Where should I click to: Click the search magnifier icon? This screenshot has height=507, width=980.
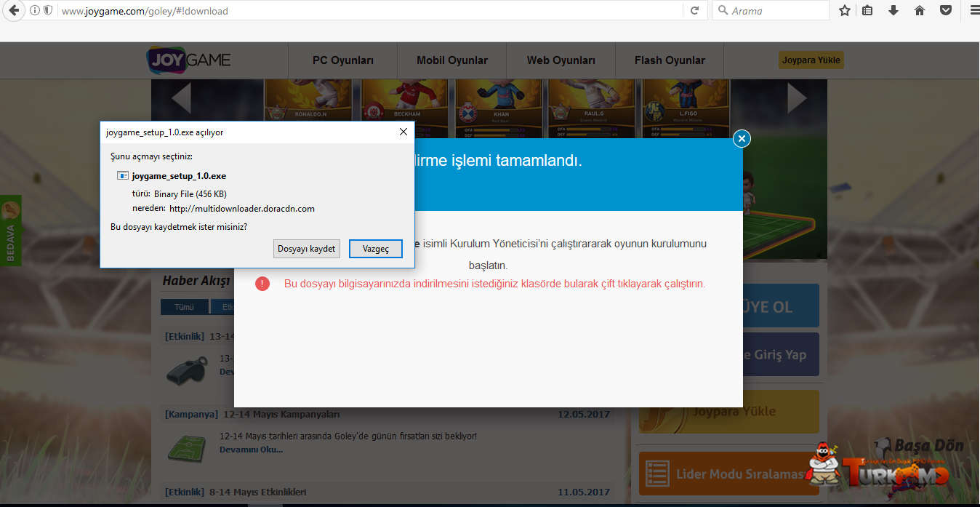tap(723, 11)
